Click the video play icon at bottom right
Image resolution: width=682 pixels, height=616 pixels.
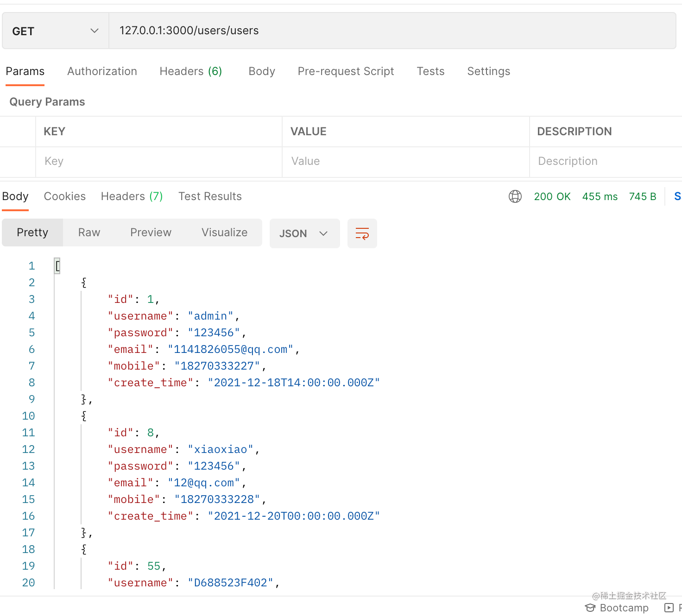click(669, 608)
